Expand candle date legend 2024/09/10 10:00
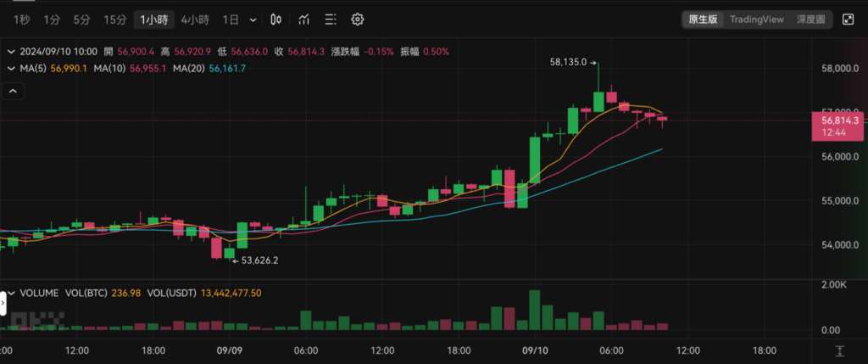The height and width of the screenshot is (364, 868). 12,52
